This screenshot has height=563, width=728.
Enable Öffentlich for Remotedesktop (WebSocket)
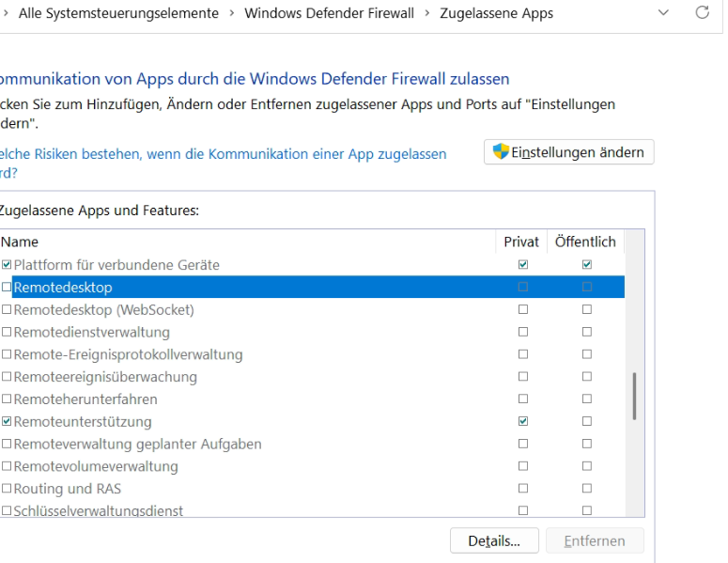click(x=587, y=309)
